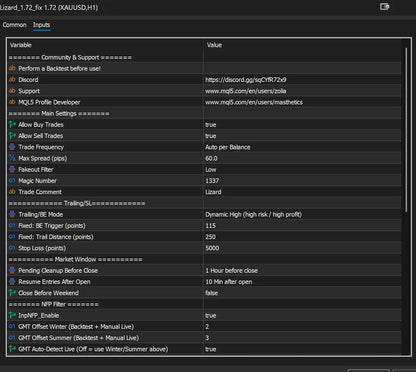The height and width of the screenshot is (372, 416).
Task: Select the 'Perform a Backtest before use!' label
Action: [x=59, y=68]
